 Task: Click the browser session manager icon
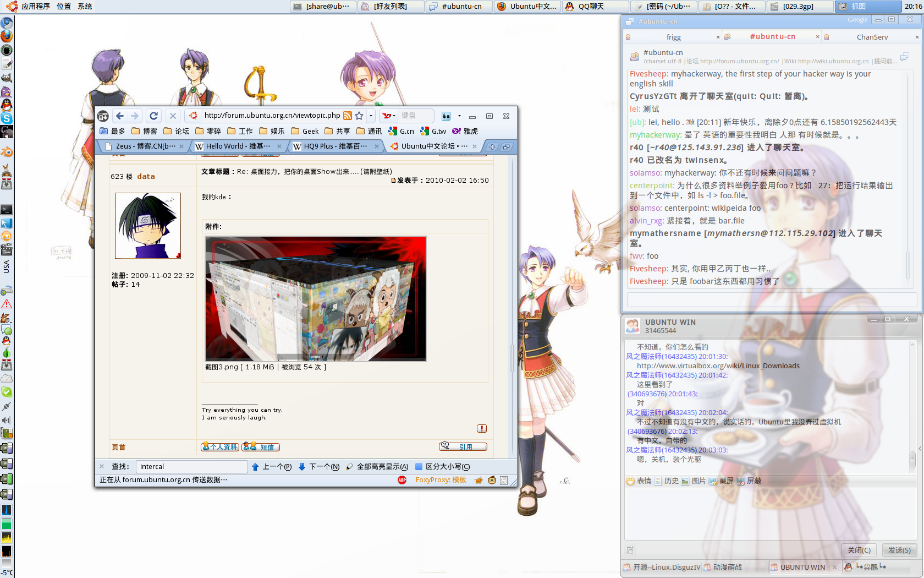coord(103,116)
